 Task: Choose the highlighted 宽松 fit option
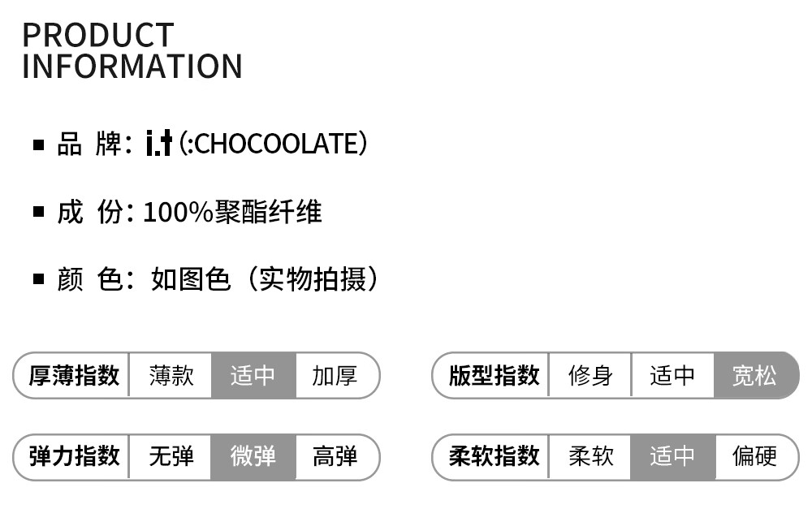[x=754, y=376]
